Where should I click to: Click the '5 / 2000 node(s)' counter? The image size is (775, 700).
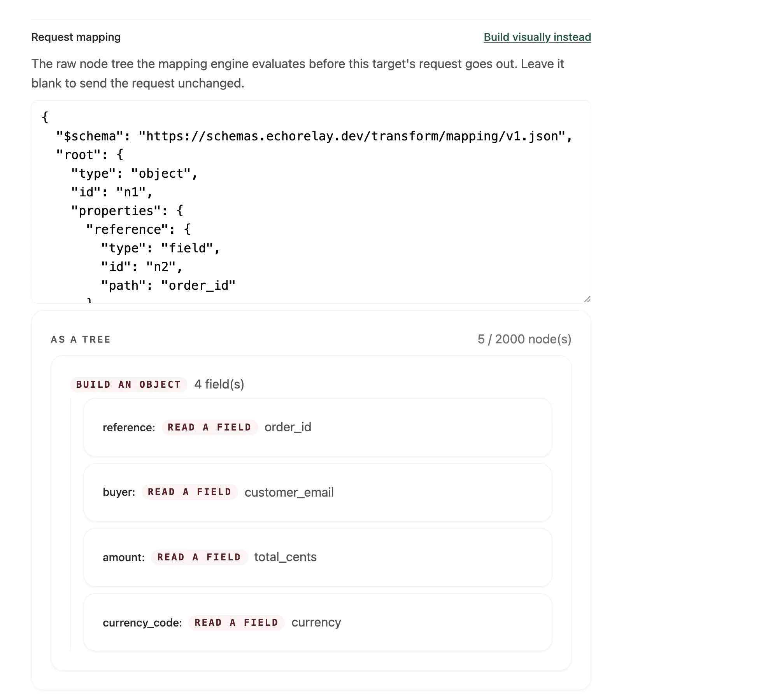[524, 339]
